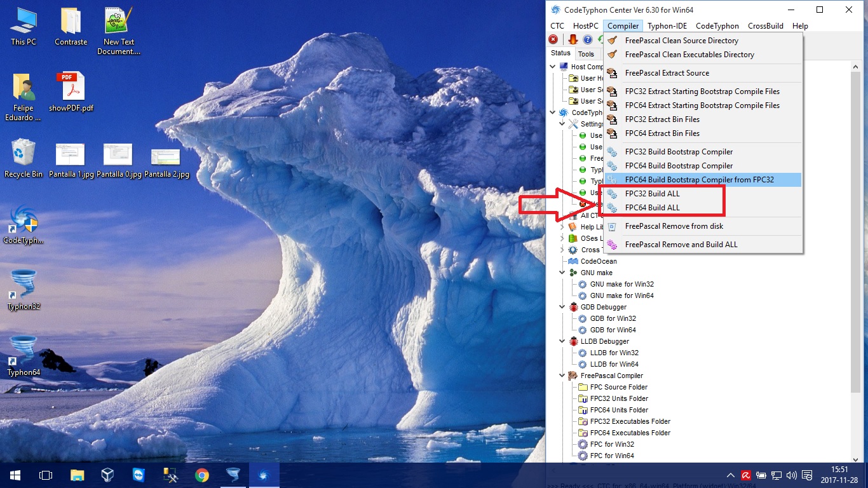Collapse the FreePascal Compiler tree node
The image size is (868, 488).
[562, 376]
